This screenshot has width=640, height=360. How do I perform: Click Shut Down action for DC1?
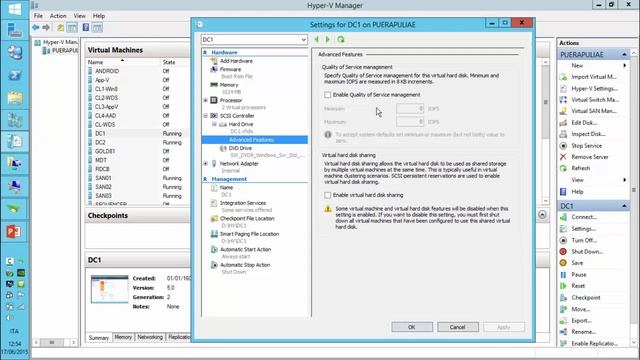pos(587,251)
